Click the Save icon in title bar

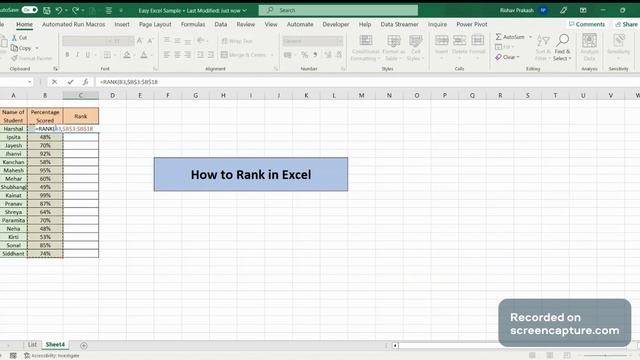click(x=47, y=10)
